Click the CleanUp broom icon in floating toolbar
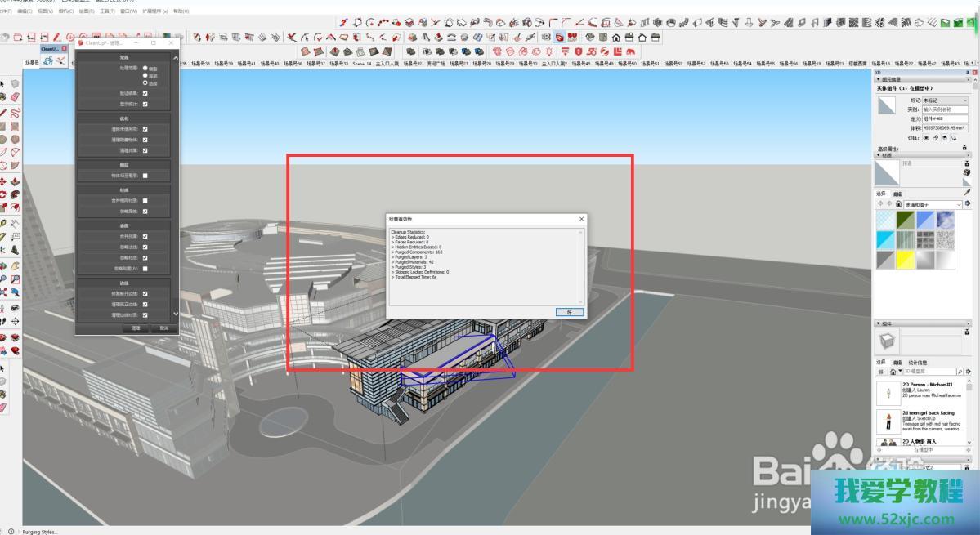Viewport: 980px width, 535px height. (48, 60)
